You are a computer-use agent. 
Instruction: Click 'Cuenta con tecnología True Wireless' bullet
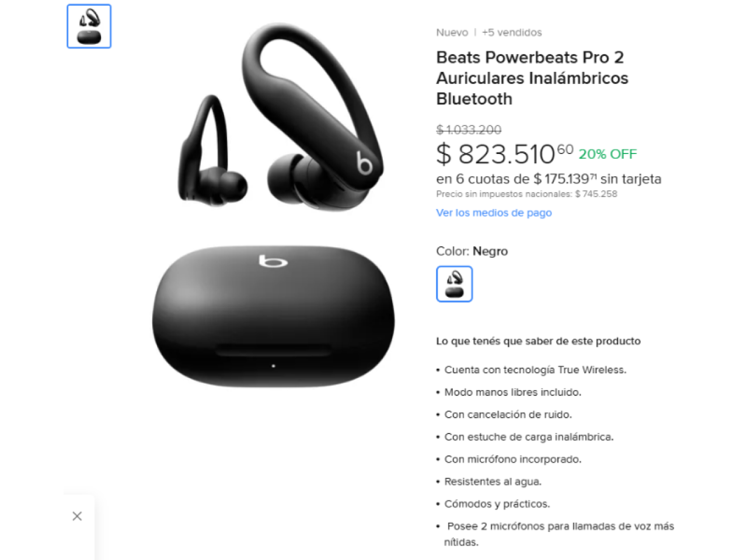tap(535, 370)
